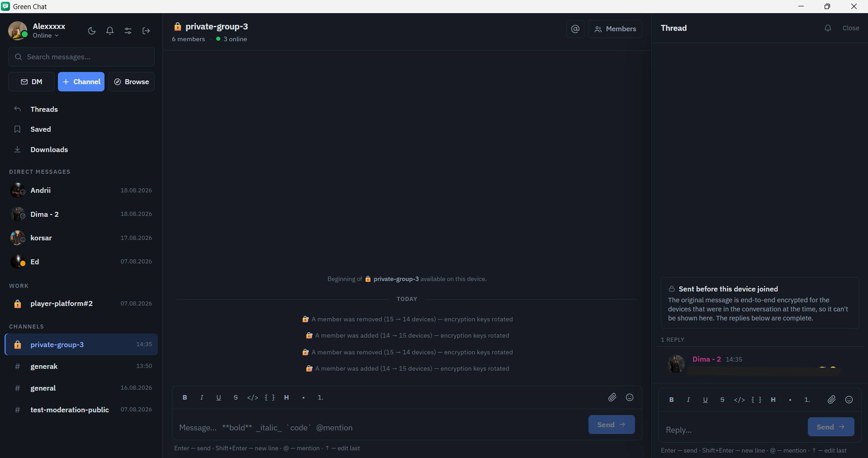Open the settings sliders icon
Screen dimensions: 868x458
(x=128, y=31)
